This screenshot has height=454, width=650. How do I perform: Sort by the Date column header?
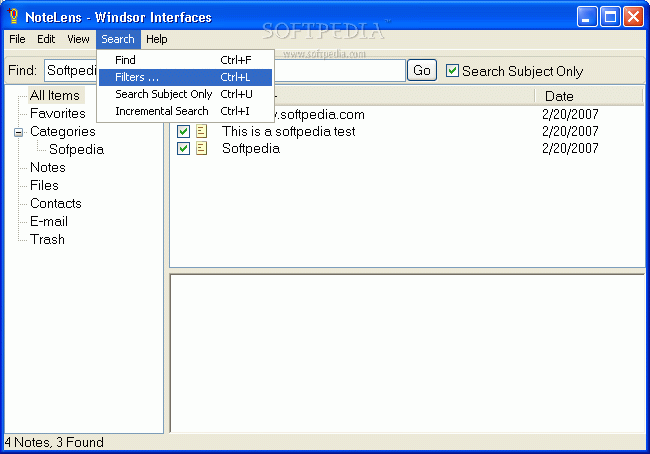(589, 96)
